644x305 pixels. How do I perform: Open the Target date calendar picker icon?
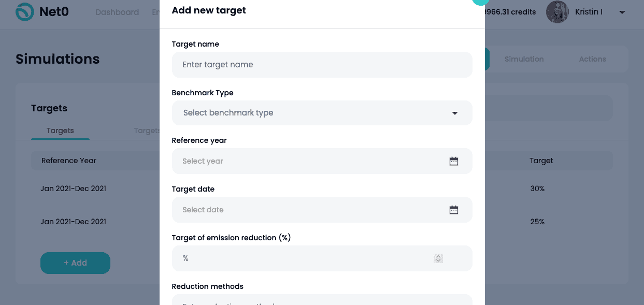pyautogui.click(x=454, y=210)
